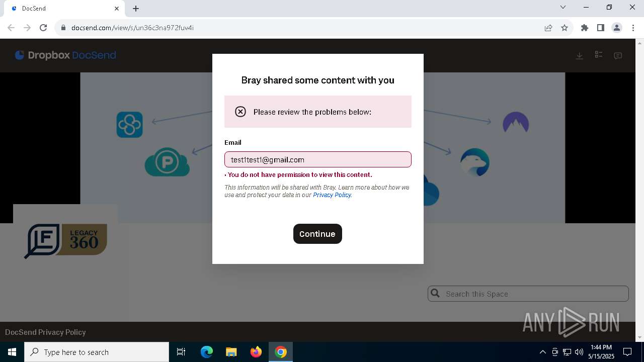Open the contents list icon in header

[x=599, y=55]
